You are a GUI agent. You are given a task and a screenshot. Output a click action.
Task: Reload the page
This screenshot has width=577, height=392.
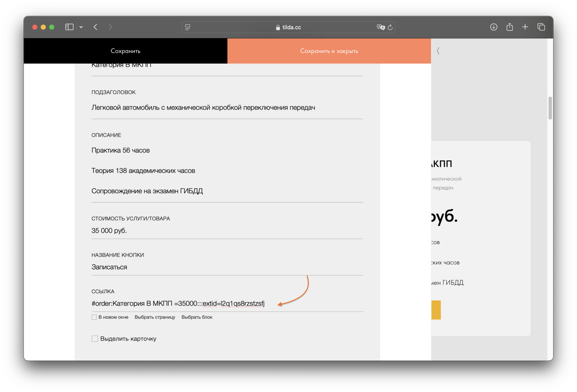[x=390, y=27]
